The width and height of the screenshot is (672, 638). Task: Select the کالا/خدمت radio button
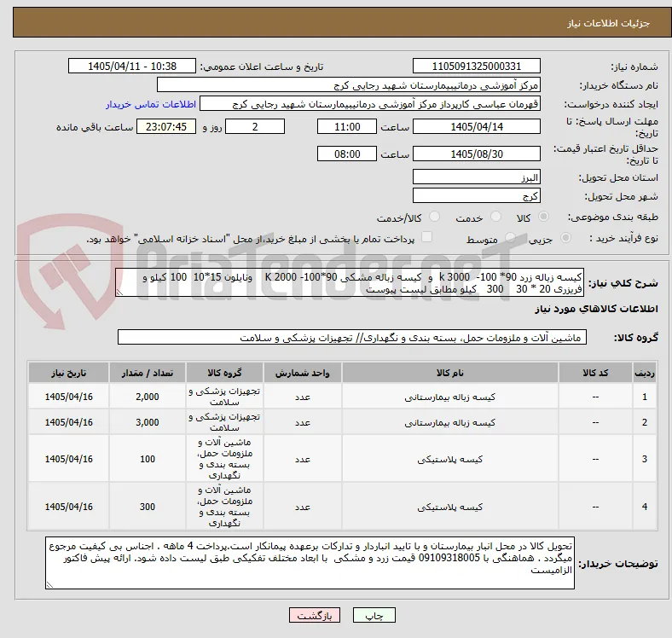(x=435, y=217)
